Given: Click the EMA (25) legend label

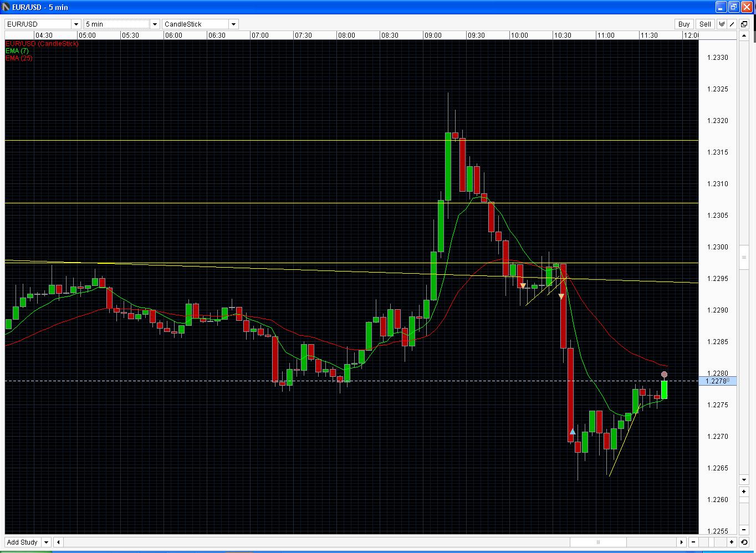Looking at the screenshot, I should (x=19, y=58).
